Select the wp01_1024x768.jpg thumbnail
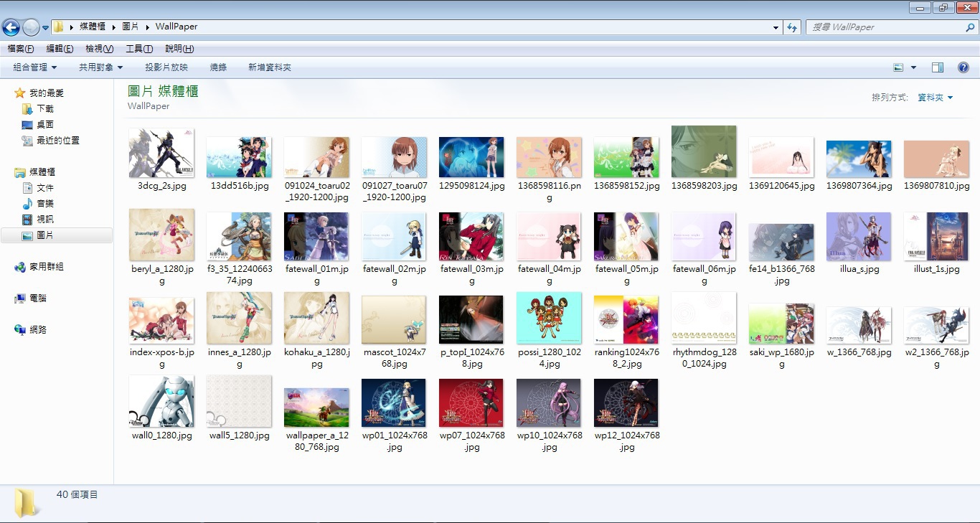The height and width of the screenshot is (523, 980). 394,402
